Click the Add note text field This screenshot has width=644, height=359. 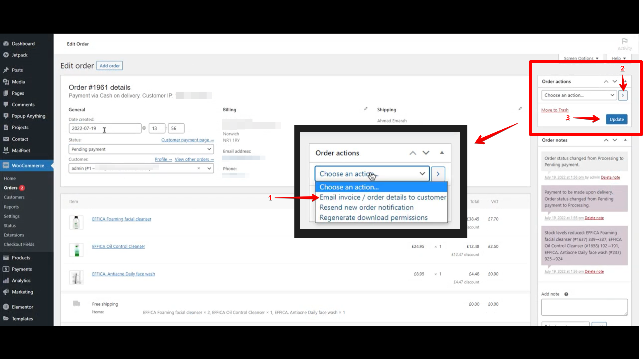pos(584,307)
